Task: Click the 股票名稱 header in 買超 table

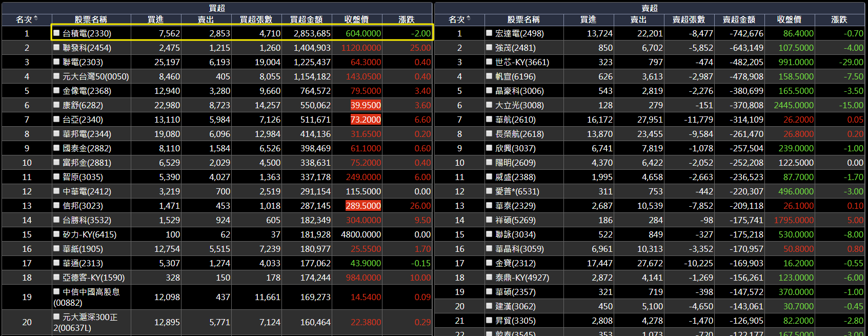Action: click(91, 19)
